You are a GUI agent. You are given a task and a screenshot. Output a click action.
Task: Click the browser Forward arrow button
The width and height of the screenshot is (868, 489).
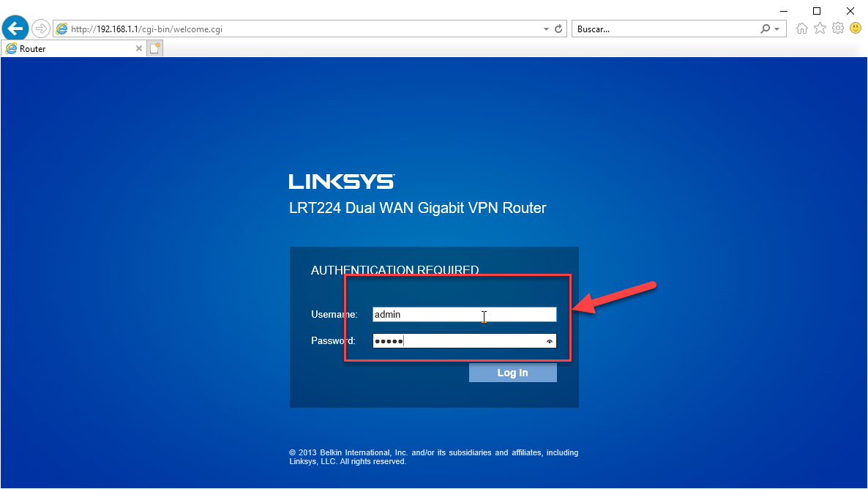tap(40, 29)
